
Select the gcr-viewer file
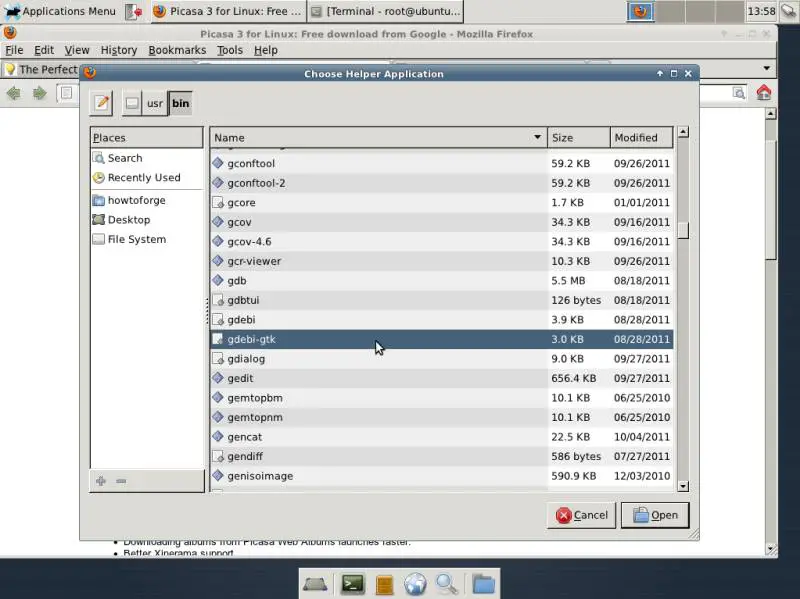(x=441, y=261)
